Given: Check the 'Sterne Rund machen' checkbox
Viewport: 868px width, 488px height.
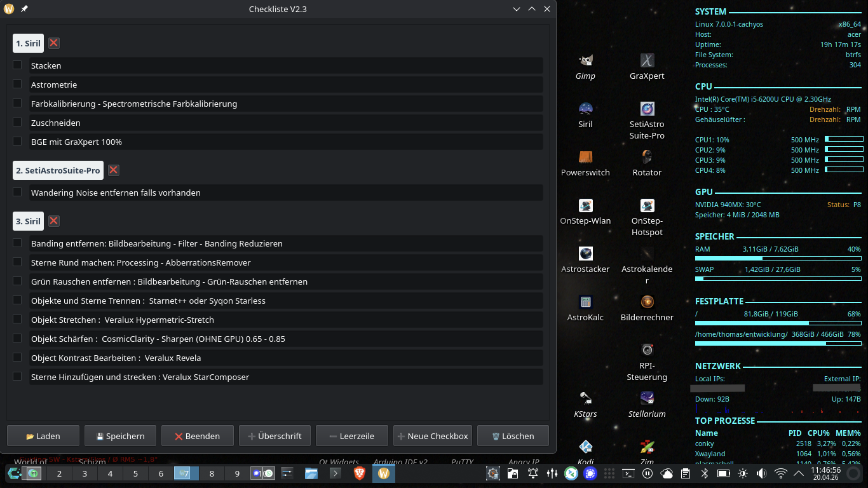Looking at the screenshot, I should tap(17, 262).
